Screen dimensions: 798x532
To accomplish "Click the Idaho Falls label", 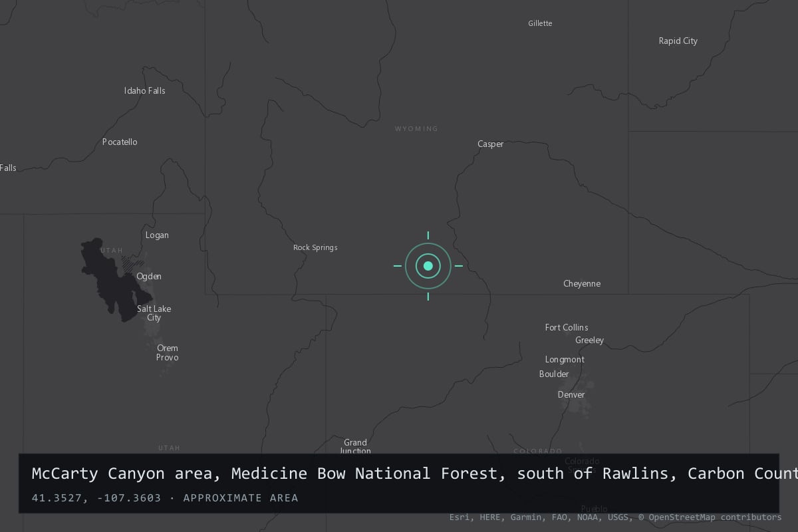I will point(145,90).
